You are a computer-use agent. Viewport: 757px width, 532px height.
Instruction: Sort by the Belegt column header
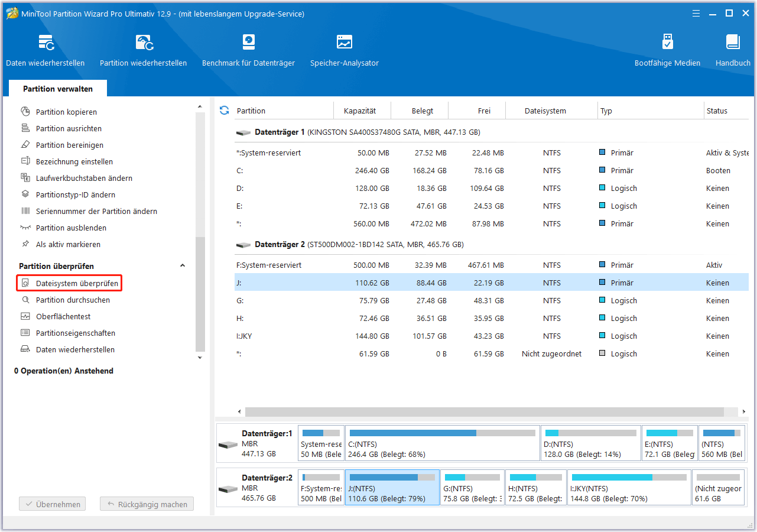pyautogui.click(x=423, y=111)
